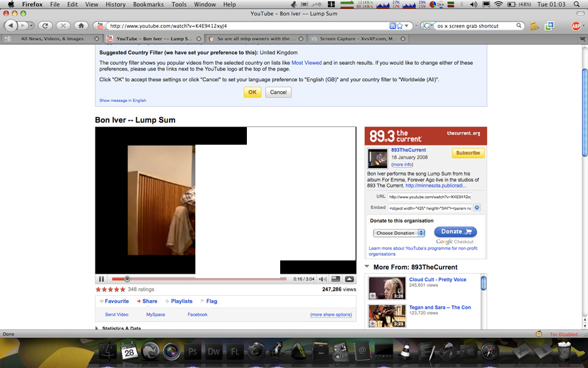Open the address bar history dropdown
588x368 pixels.
coord(406,26)
